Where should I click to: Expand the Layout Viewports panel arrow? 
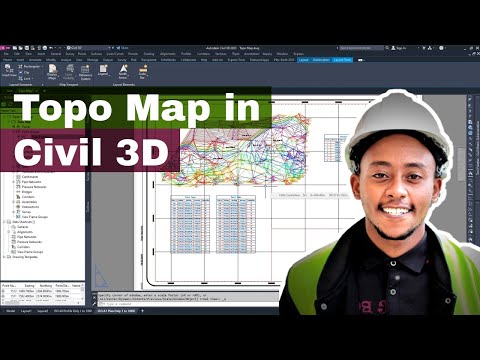click(x=42, y=85)
